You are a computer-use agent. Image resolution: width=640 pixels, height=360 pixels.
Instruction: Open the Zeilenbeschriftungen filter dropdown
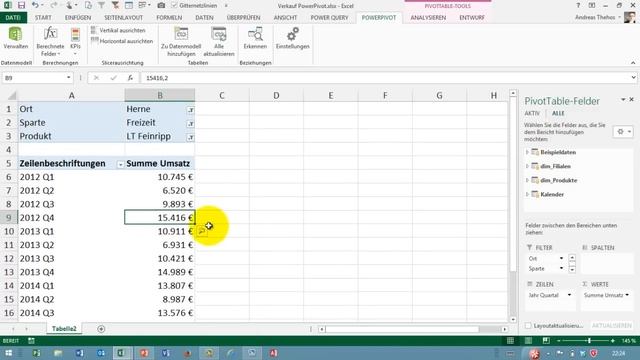pyautogui.click(x=120, y=164)
